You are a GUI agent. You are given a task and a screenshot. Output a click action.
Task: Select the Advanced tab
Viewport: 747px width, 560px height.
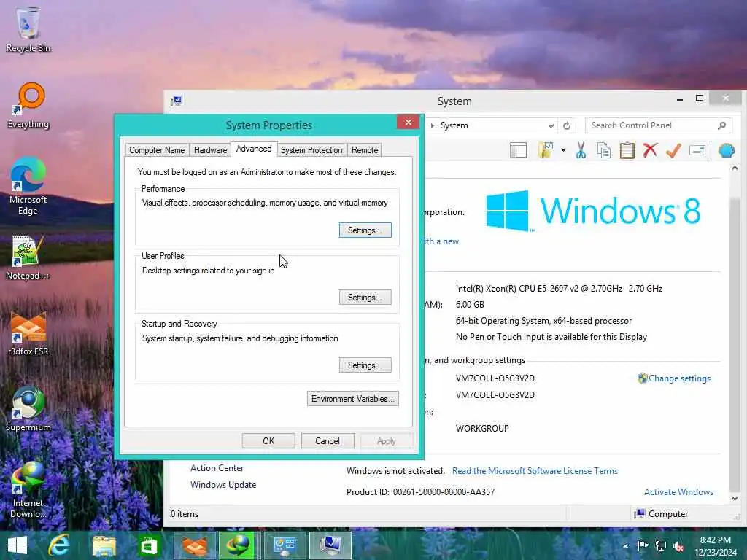pos(254,149)
